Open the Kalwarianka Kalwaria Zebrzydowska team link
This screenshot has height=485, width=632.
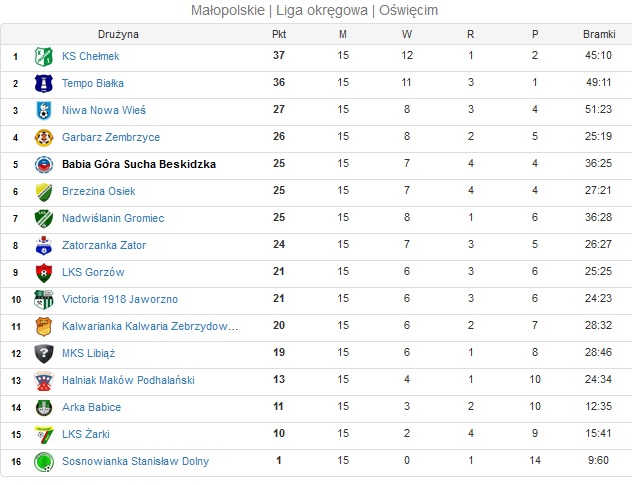(x=150, y=326)
